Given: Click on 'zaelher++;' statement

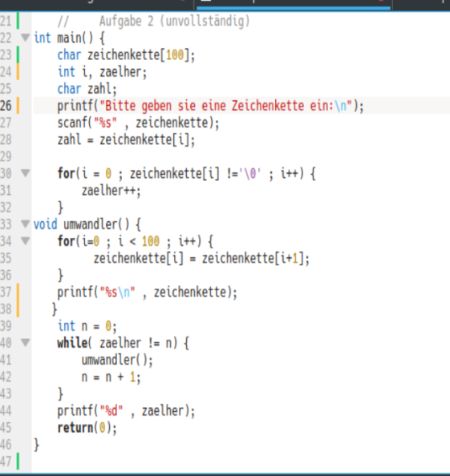Looking at the screenshot, I should (x=111, y=191).
